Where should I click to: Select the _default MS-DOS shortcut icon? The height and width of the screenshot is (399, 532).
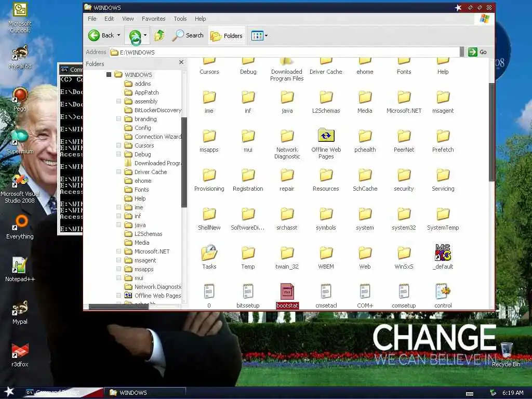443,252
